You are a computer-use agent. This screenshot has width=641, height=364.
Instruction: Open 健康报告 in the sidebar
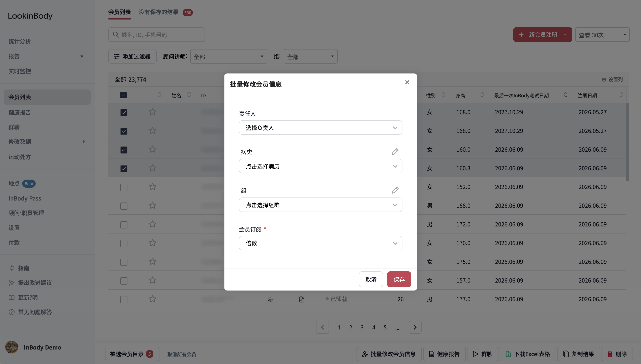[x=20, y=112]
